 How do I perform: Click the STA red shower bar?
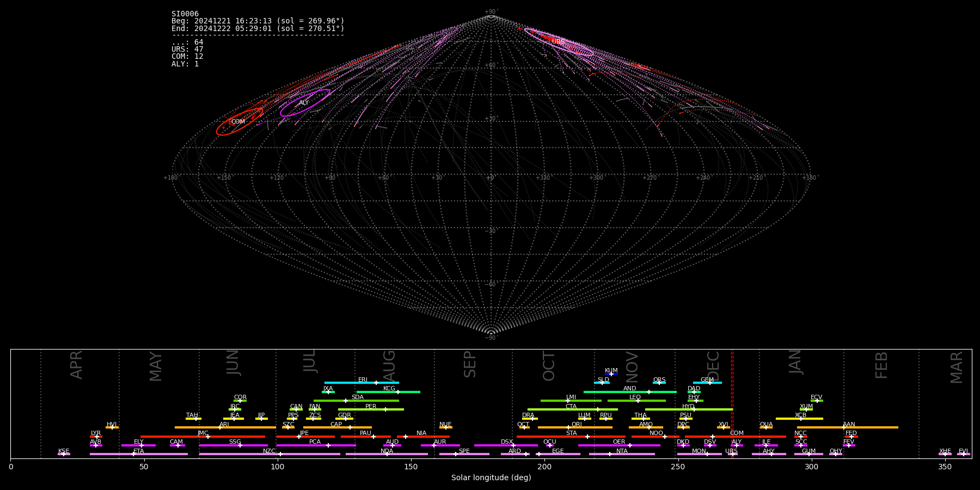pyautogui.click(x=571, y=437)
